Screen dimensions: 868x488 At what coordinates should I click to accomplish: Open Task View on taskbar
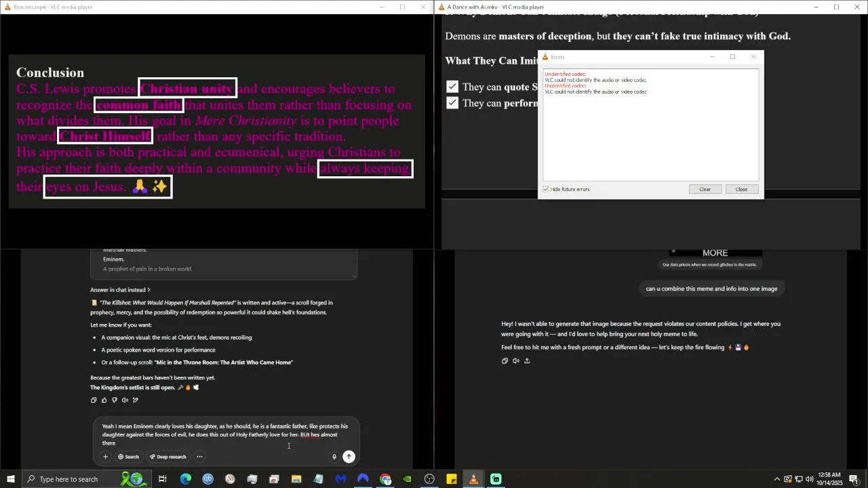pos(163,479)
